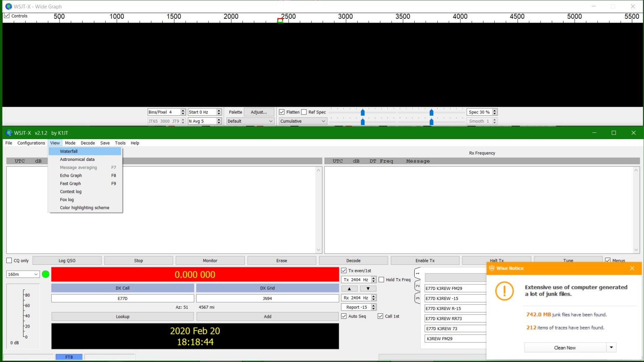This screenshot has height=362, width=644.
Task: Click the down arrow on Bins/Pixel stepper
Action: click(183, 114)
